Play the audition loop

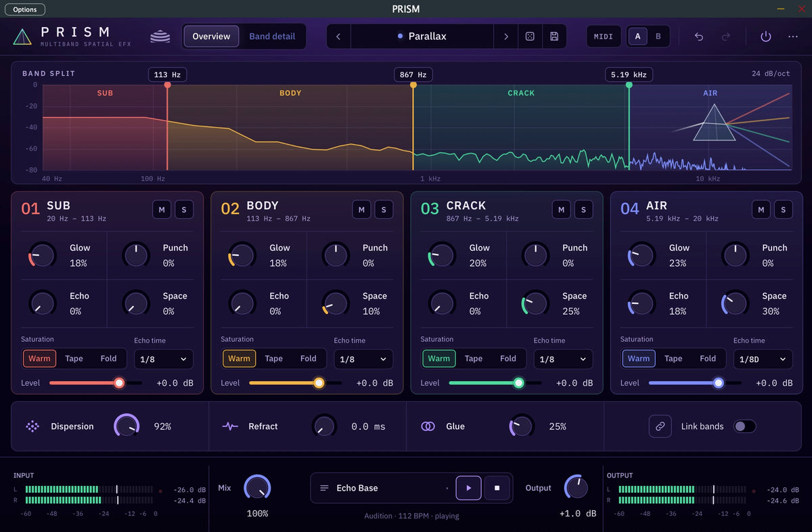[x=468, y=488]
